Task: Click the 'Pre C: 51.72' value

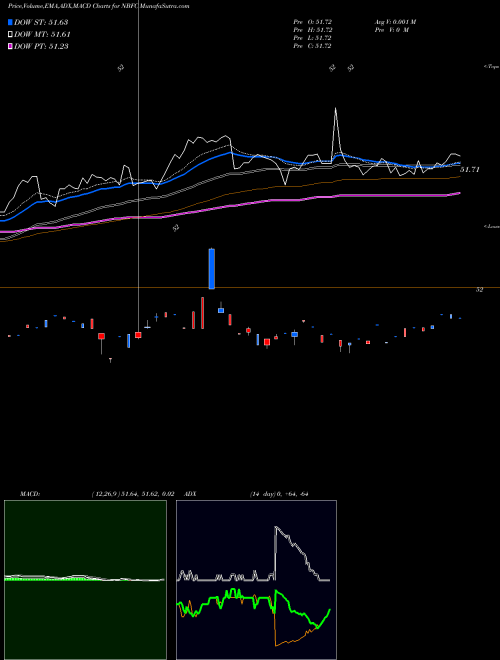Action: coord(313,46)
